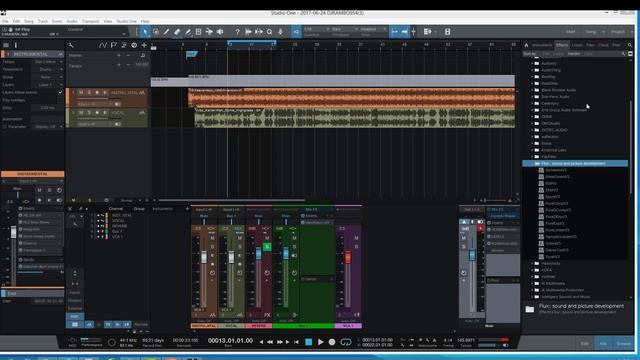Open the Transport menu
Viewport: 640px width, 360px height.
[90, 21]
